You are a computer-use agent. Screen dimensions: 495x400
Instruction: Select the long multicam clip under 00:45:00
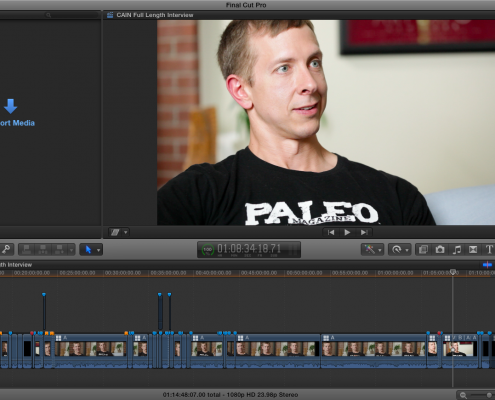(277, 352)
